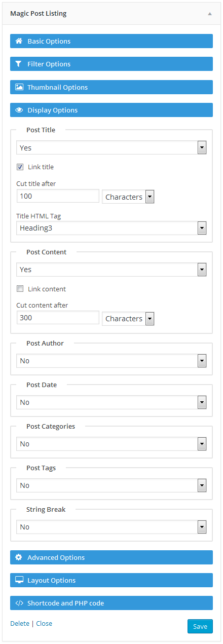Click the eye icon for Display Options

tap(19, 110)
